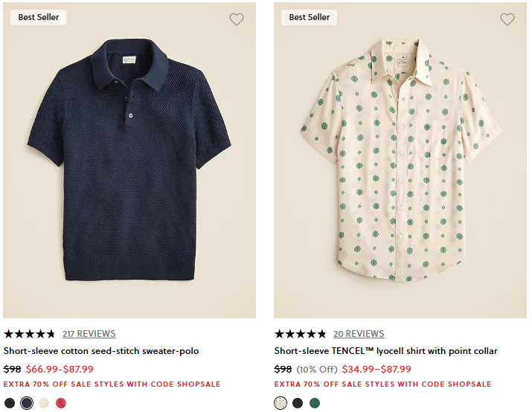The height and width of the screenshot is (412, 532).
Task: Favorite the navy sweater-polo with heart icon
Action: (x=237, y=19)
